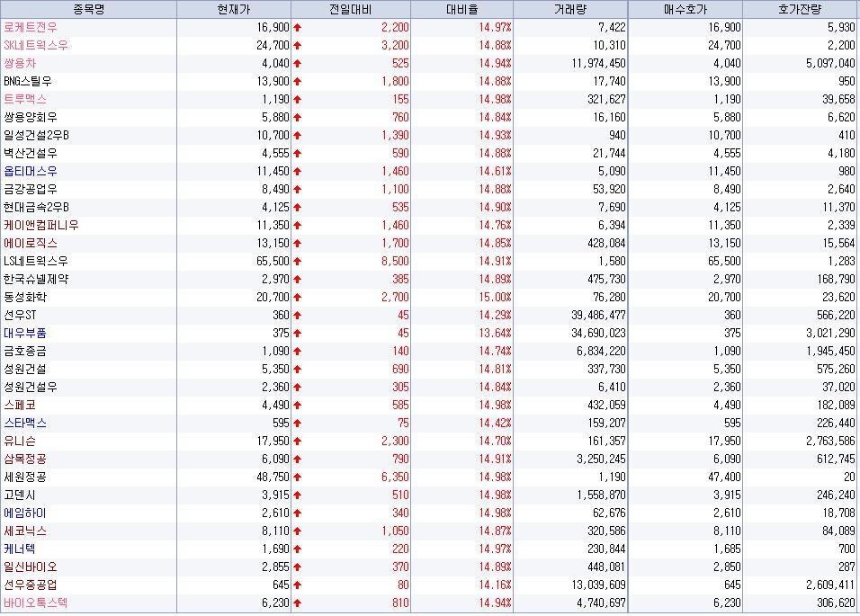
Task: Click the up arrow icon beside 동성화학 price
Action: coord(297,298)
